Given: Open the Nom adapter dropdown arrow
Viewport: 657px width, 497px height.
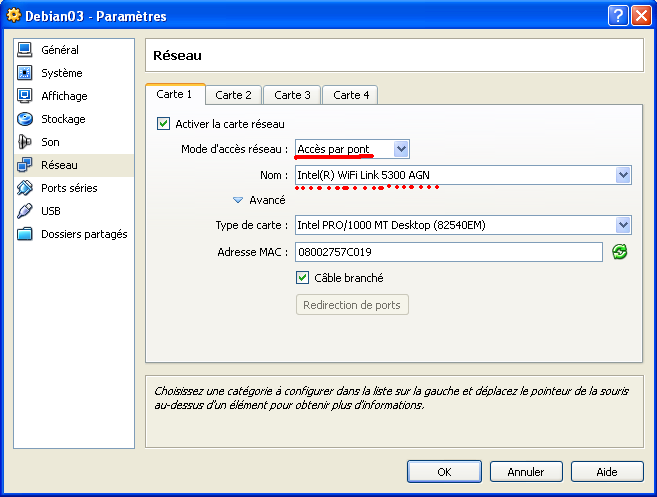Looking at the screenshot, I should (623, 175).
